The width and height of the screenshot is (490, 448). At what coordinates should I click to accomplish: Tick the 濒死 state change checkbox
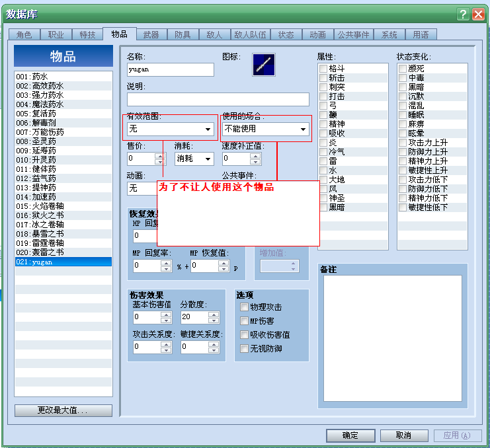pos(403,68)
